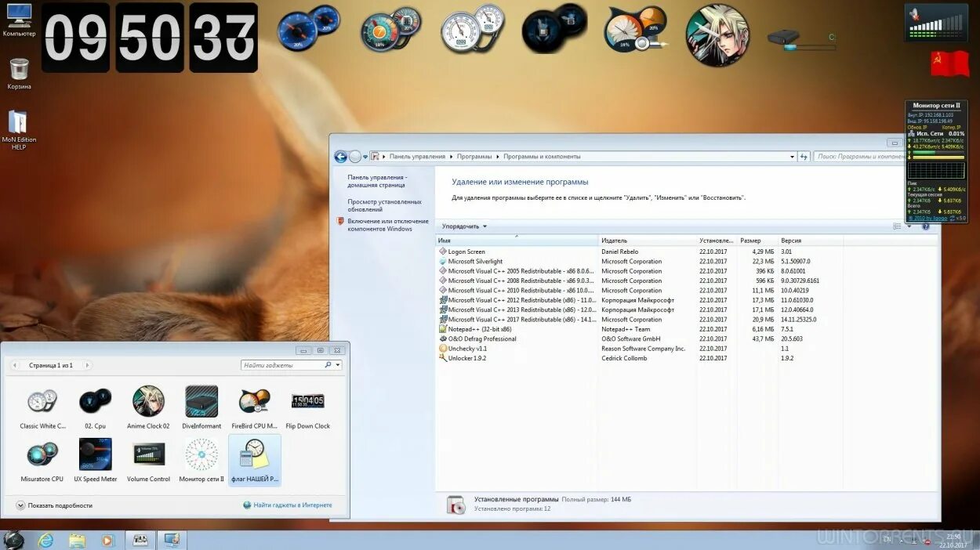Click the taskbar clock showing 22.10.2017
Viewport: 980px width, 550px height.
point(953,540)
